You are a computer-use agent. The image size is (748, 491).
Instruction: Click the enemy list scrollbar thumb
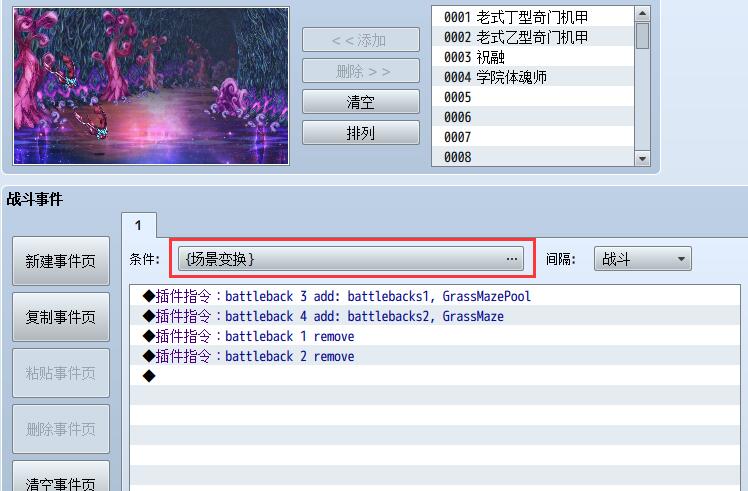pos(642,35)
